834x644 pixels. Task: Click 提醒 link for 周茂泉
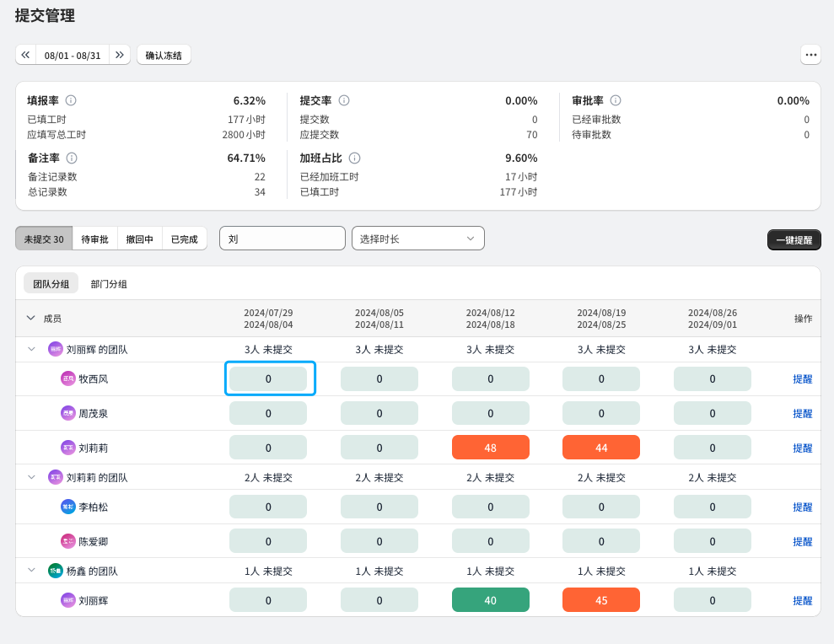coord(802,413)
